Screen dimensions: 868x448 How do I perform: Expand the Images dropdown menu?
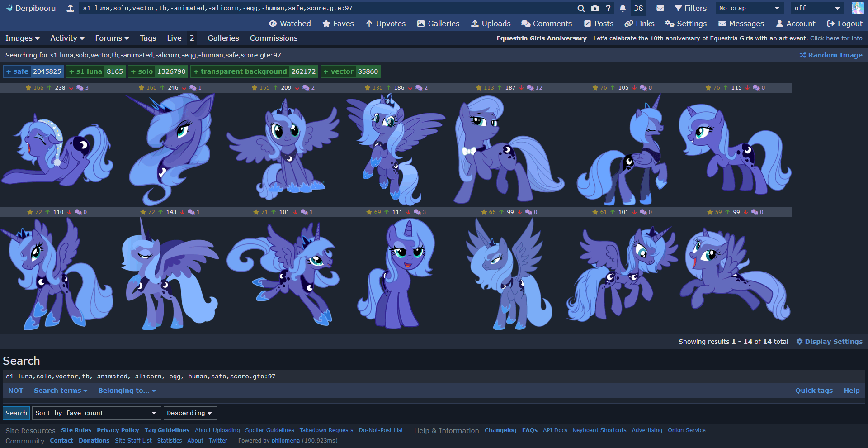(x=23, y=38)
